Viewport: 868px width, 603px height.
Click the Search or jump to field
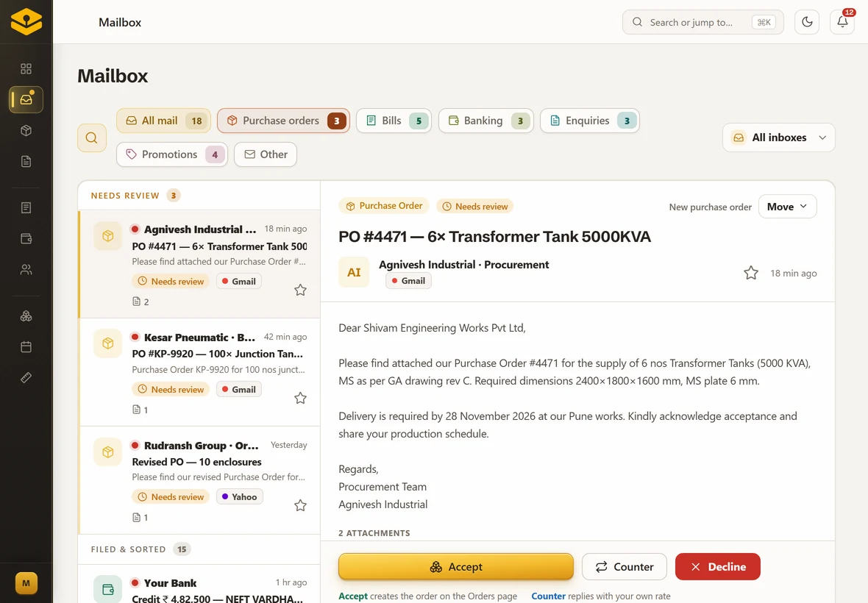[x=702, y=22]
